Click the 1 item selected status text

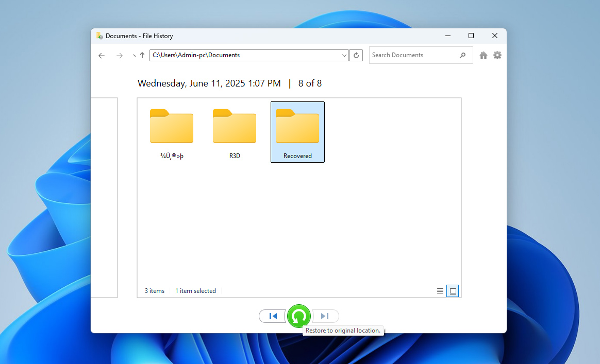coord(195,290)
